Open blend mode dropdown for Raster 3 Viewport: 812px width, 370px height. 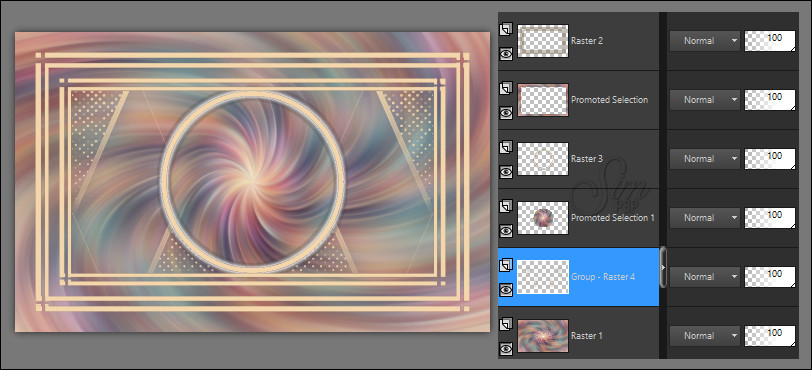(704, 159)
